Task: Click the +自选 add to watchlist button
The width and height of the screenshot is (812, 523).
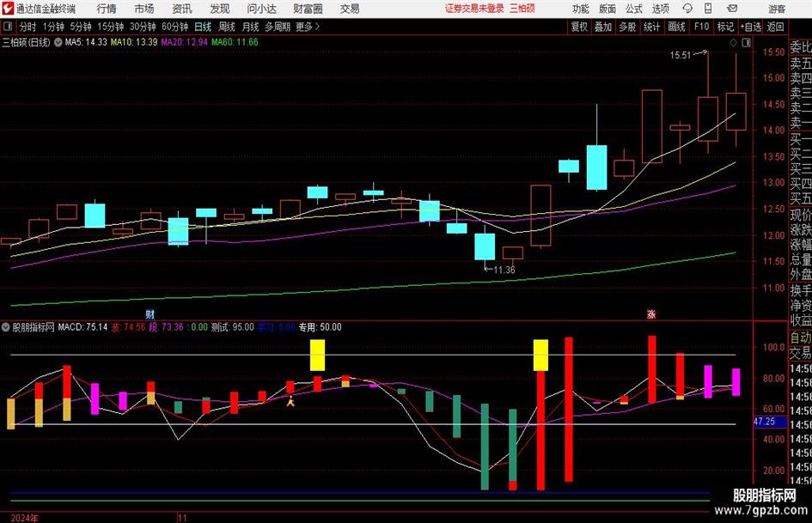Action: (750, 27)
